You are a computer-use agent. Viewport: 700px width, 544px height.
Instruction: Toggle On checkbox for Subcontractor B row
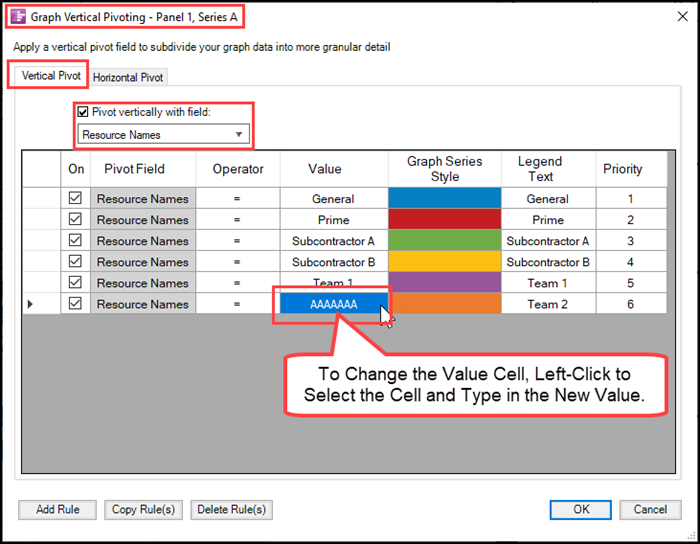tap(75, 261)
